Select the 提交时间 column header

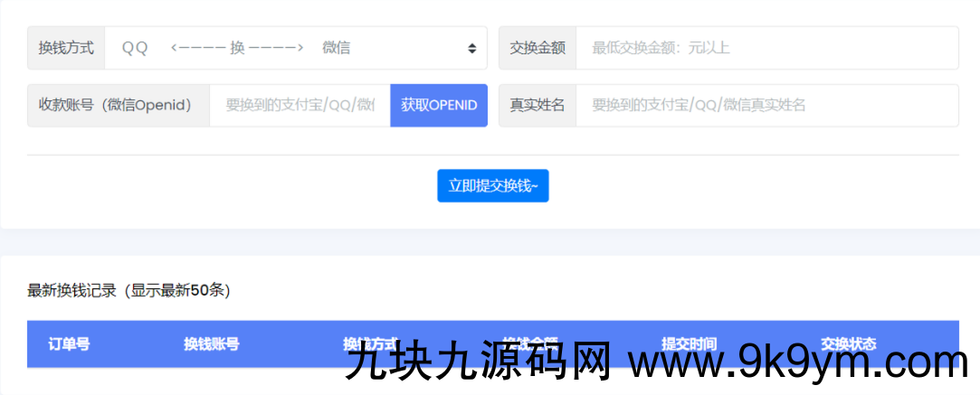click(x=689, y=343)
